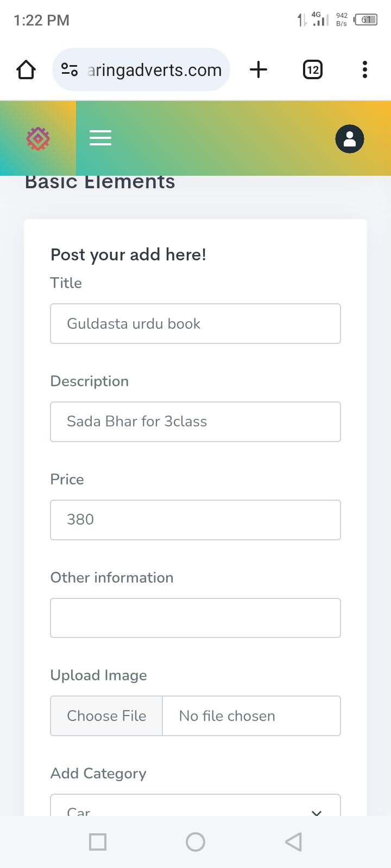
Task: Open recent apps square button
Action: [x=98, y=842]
